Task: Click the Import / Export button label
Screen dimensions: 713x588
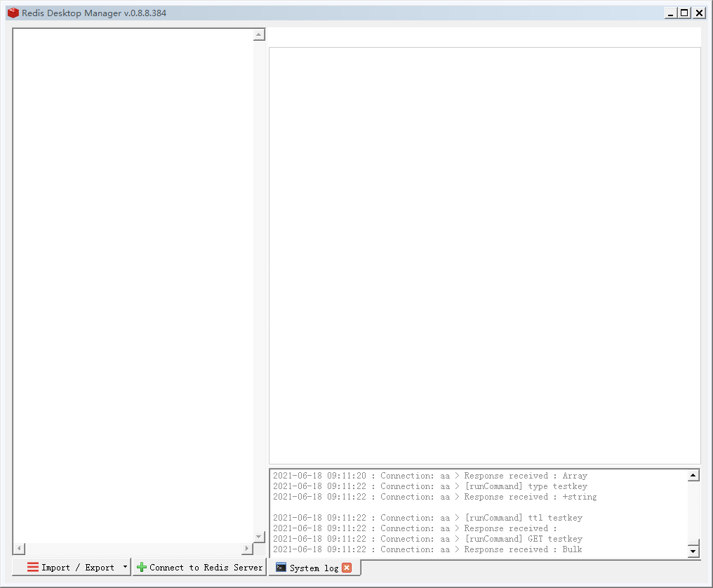Action: click(78, 568)
